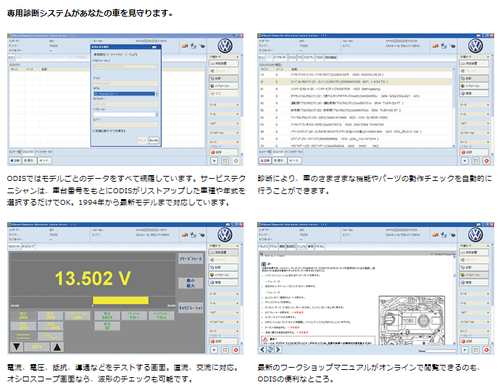The image size is (500, 388).
Task: Click red-dot button at bottom left of control unit screenshot
Action: tap(265, 161)
